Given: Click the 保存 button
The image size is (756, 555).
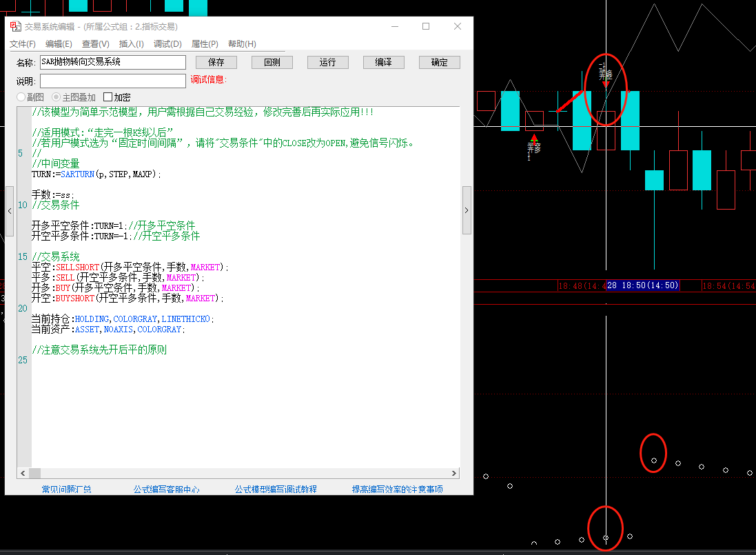Looking at the screenshot, I should tap(216, 62).
